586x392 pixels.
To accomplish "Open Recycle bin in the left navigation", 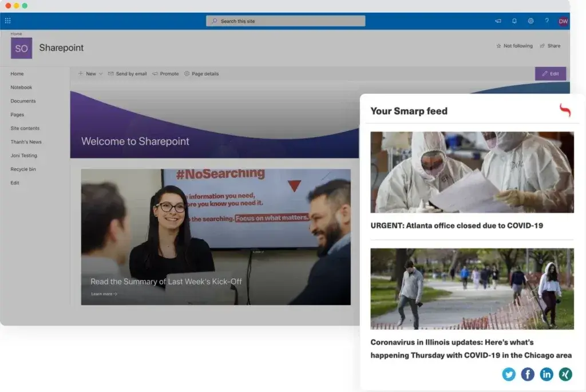I will point(23,169).
